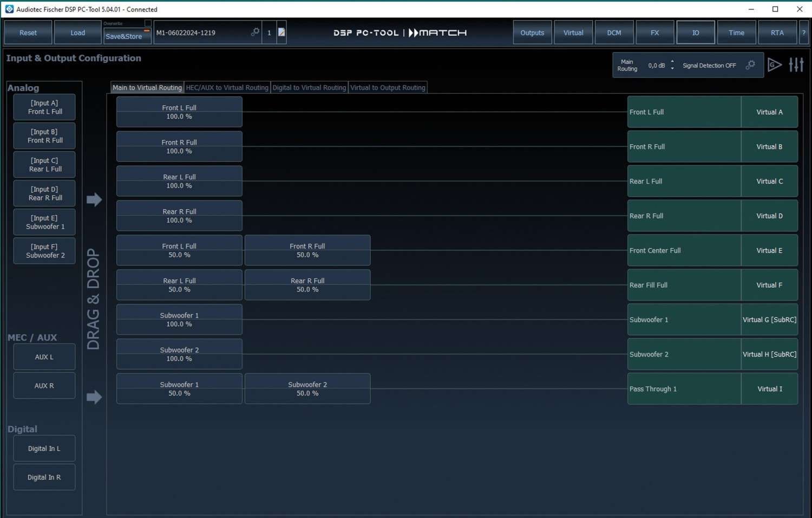Open the Time page
The width and height of the screenshot is (812, 518).
coord(737,33)
